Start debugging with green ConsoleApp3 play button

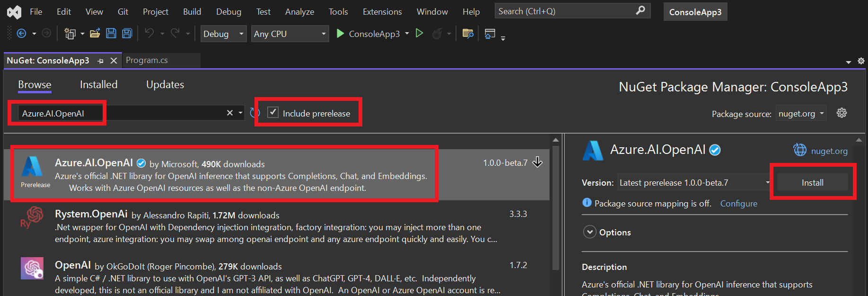pyautogui.click(x=340, y=33)
